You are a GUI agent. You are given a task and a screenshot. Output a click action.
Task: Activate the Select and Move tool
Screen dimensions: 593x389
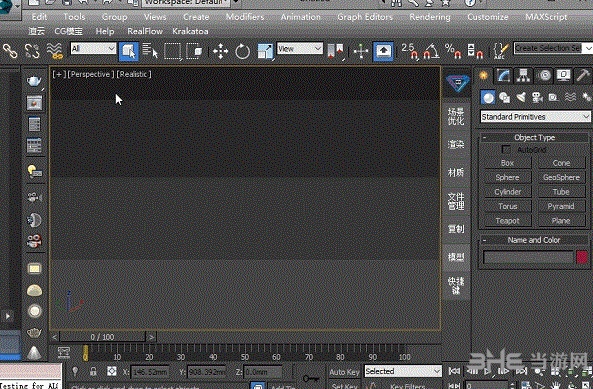220,51
